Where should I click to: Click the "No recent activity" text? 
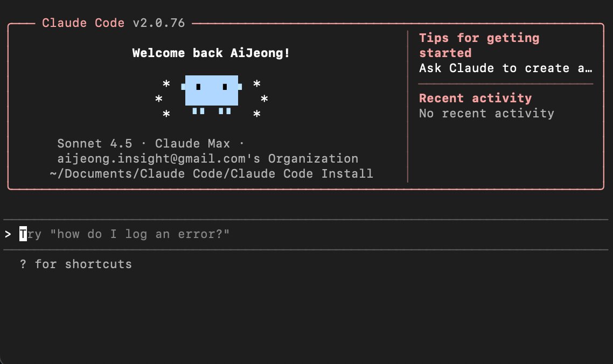point(486,113)
